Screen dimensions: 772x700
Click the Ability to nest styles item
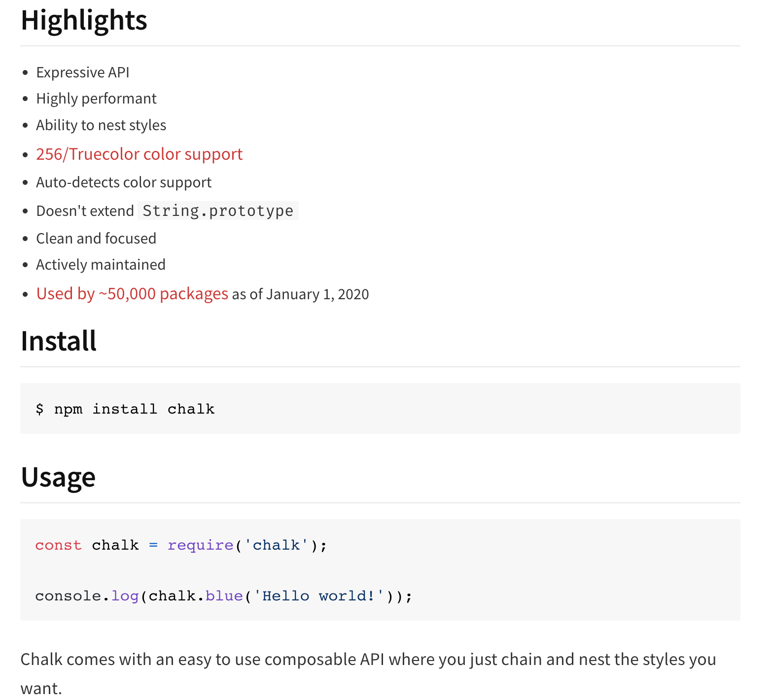coord(101,125)
